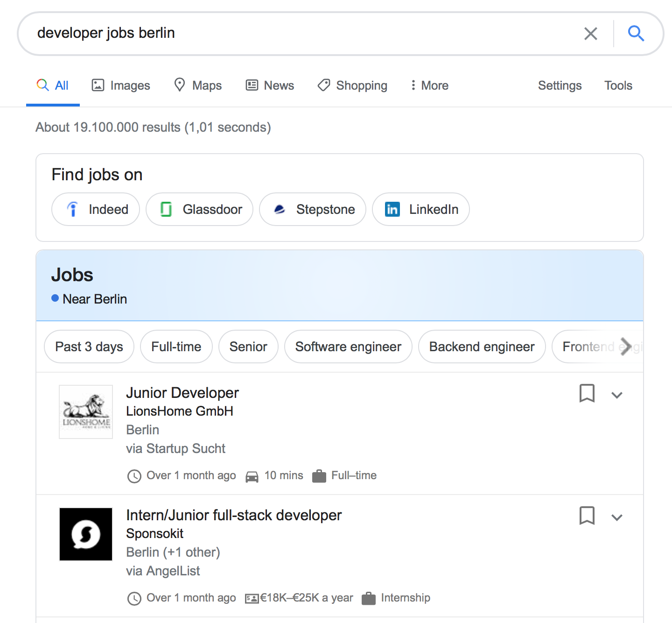Viewport: 672px width, 623px height.
Task: Bookmark the Intern/Junior full-stack developer job
Action: 587,516
